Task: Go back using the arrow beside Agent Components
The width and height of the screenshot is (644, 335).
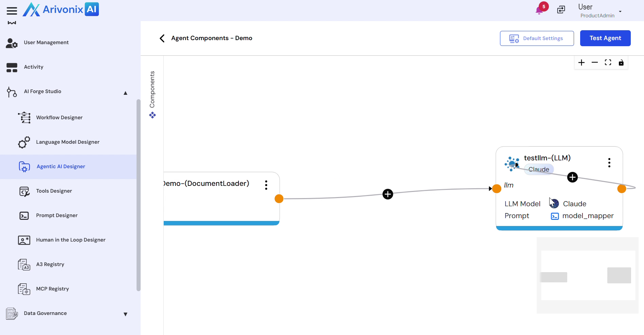Action: [162, 38]
